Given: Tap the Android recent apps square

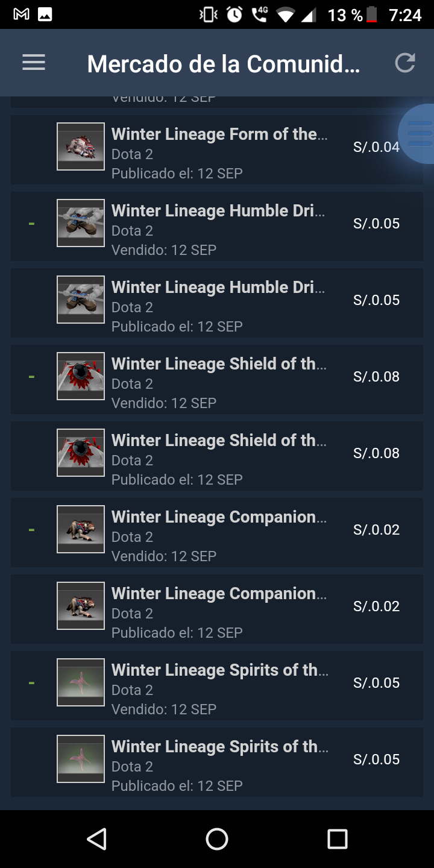Looking at the screenshot, I should (338, 838).
